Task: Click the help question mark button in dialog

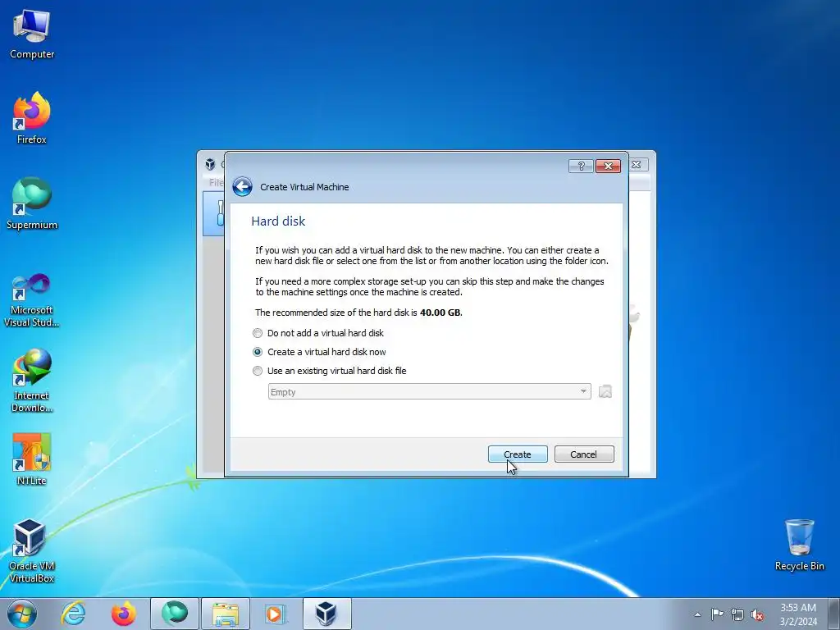Action: 581,166
